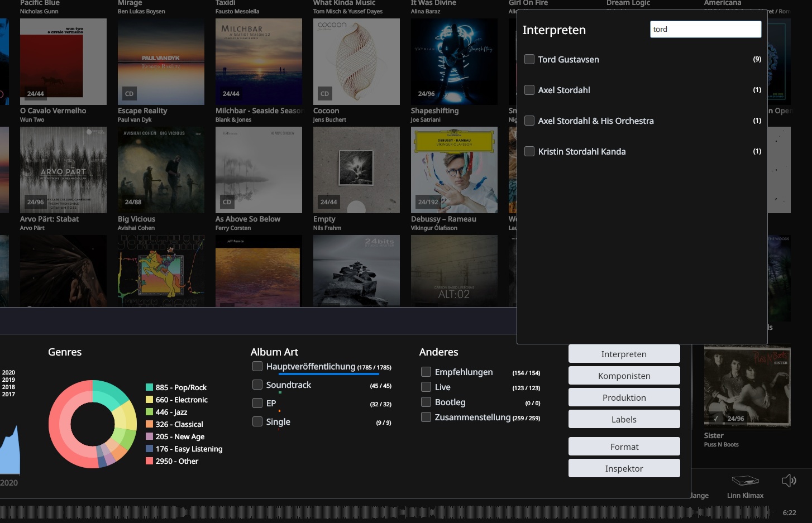Open the Linn Klimax zone icon

(745, 481)
